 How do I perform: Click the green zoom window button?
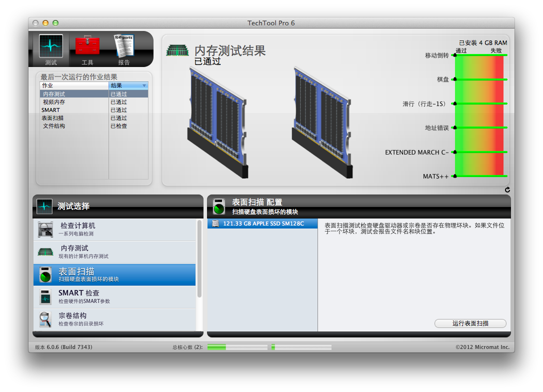point(55,23)
